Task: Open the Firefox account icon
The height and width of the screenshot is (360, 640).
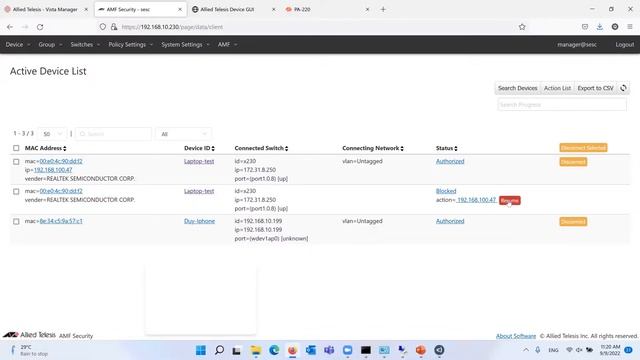Action: click(615, 27)
